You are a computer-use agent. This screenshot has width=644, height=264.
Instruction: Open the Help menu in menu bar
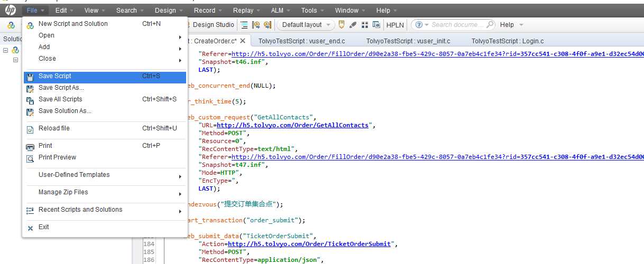pyautogui.click(x=387, y=10)
